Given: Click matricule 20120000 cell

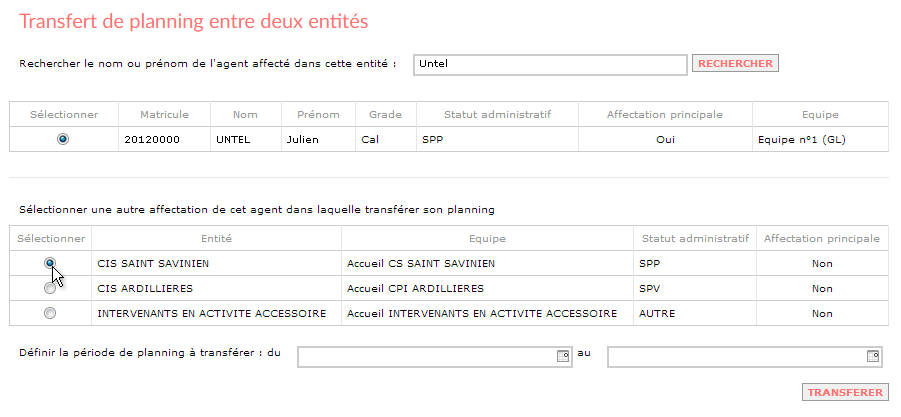Looking at the screenshot, I should tap(164, 139).
